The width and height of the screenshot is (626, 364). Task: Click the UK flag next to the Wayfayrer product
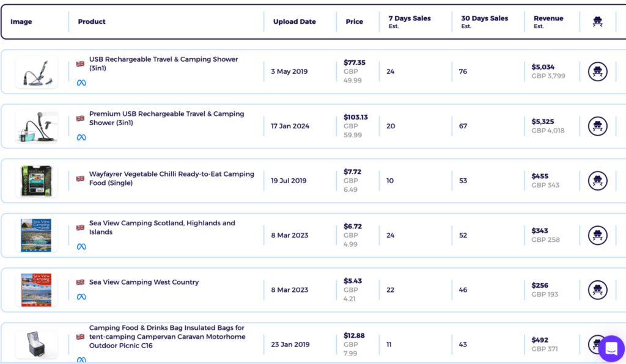point(79,178)
